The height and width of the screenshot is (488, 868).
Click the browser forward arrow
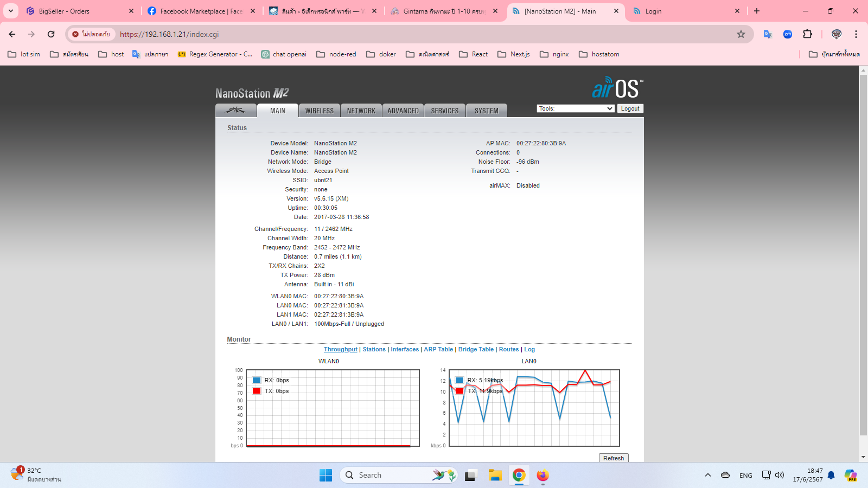pyautogui.click(x=31, y=34)
